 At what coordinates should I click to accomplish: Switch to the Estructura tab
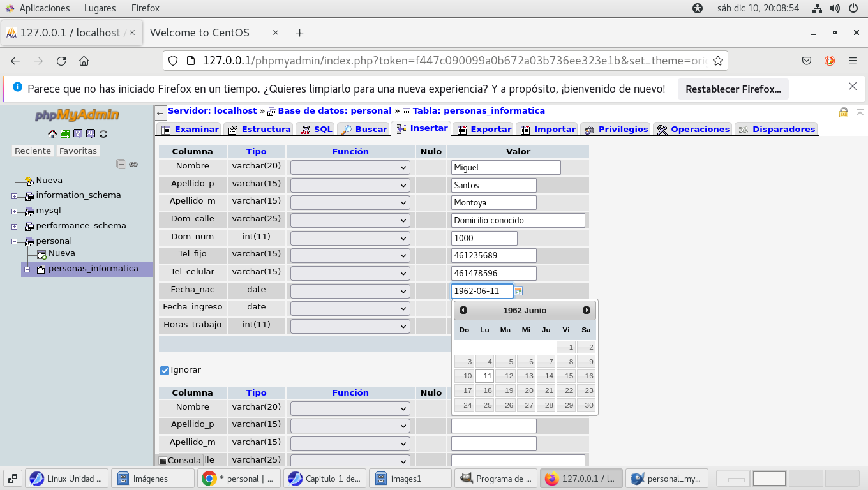259,129
